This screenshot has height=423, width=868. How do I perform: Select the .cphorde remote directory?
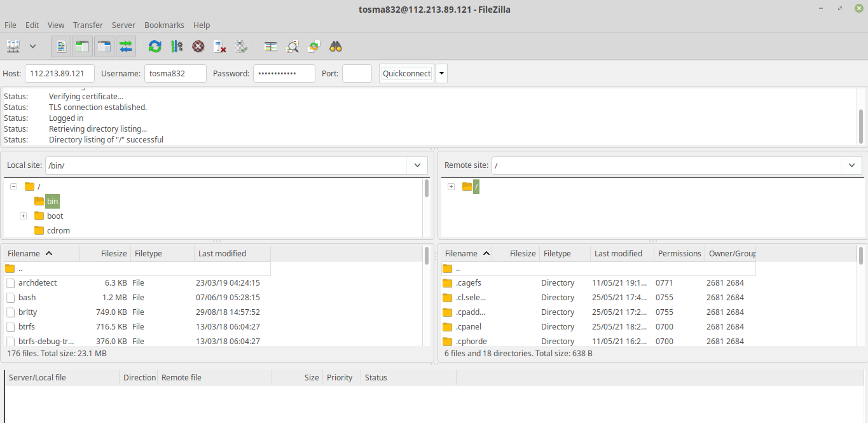tap(598, 340)
